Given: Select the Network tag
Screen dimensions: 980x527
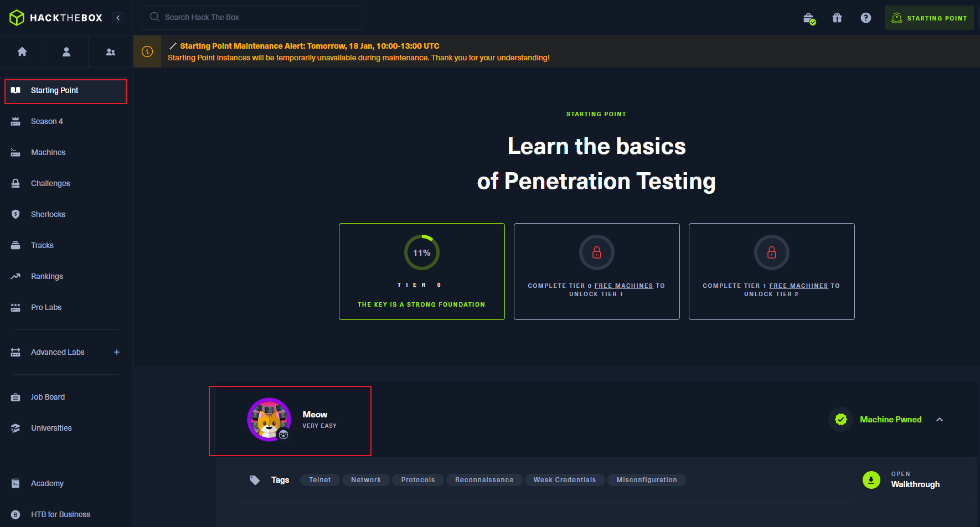Looking at the screenshot, I should coord(366,480).
